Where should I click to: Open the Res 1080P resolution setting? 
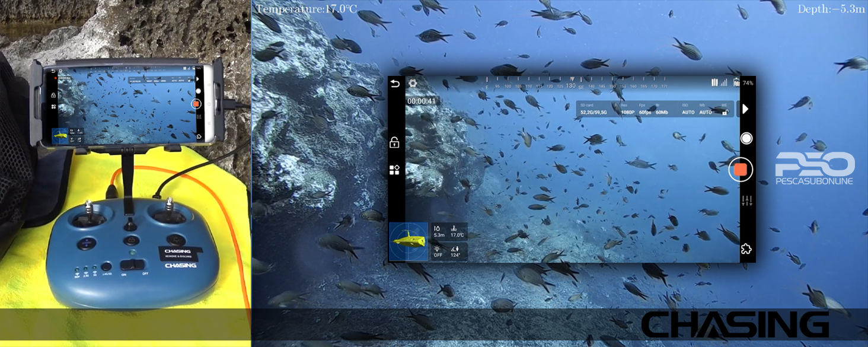[627, 109]
